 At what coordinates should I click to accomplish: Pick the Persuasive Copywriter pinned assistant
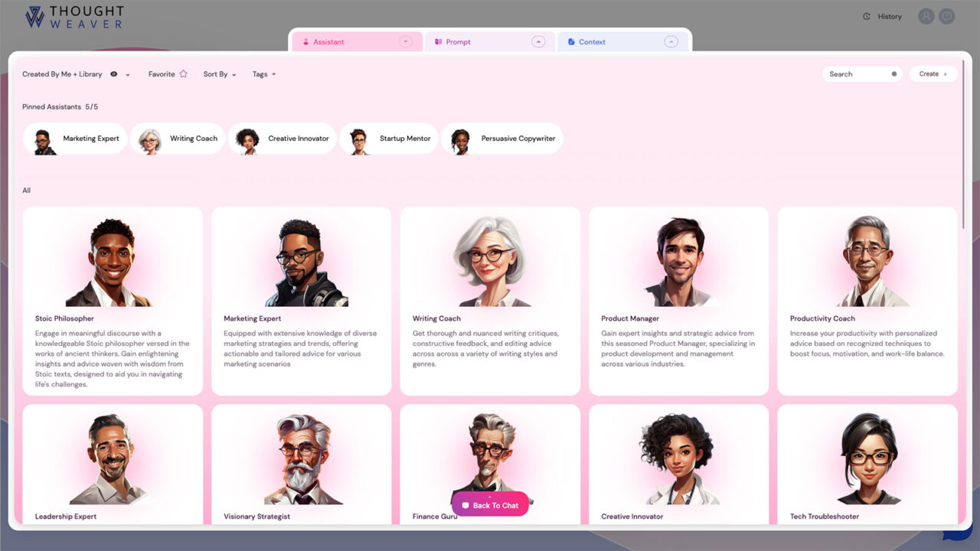coord(502,139)
